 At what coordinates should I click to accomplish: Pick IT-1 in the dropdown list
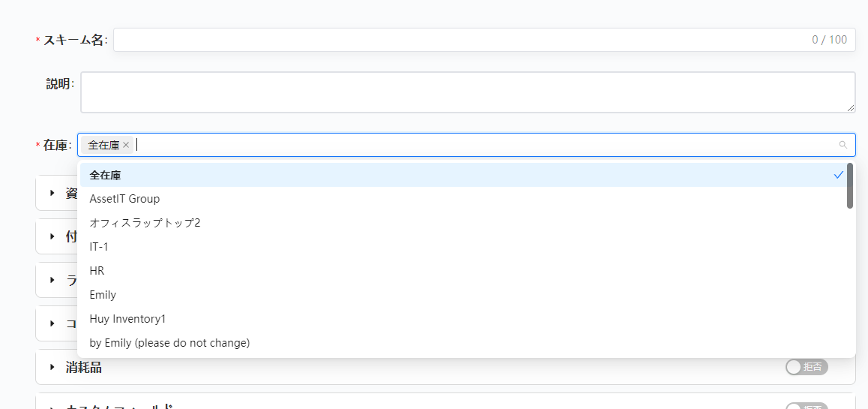(x=99, y=247)
